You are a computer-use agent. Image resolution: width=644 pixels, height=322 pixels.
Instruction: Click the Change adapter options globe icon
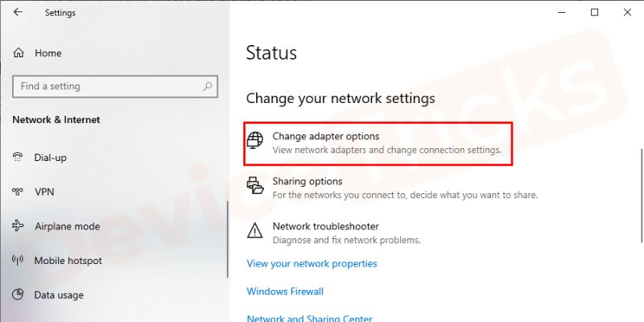[x=255, y=142]
